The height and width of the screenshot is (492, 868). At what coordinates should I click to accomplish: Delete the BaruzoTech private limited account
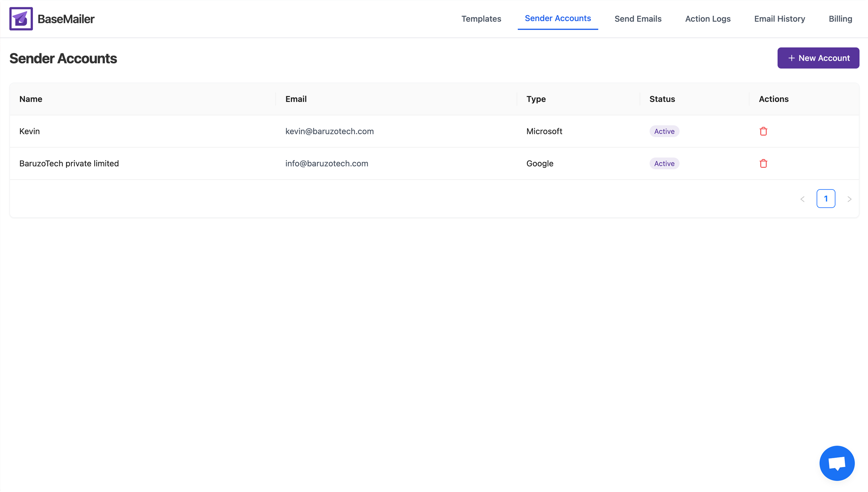point(763,163)
